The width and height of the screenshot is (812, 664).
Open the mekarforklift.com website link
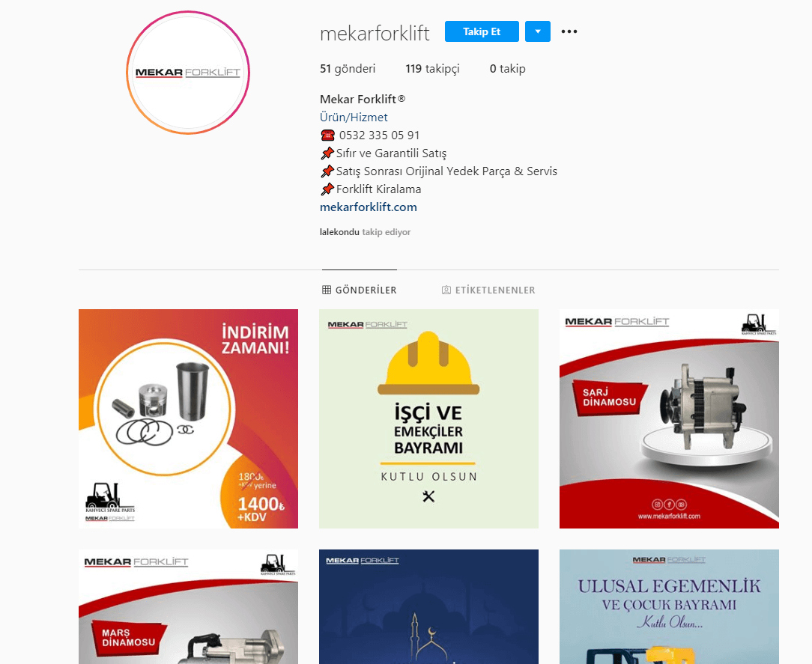pyautogui.click(x=369, y=207)
